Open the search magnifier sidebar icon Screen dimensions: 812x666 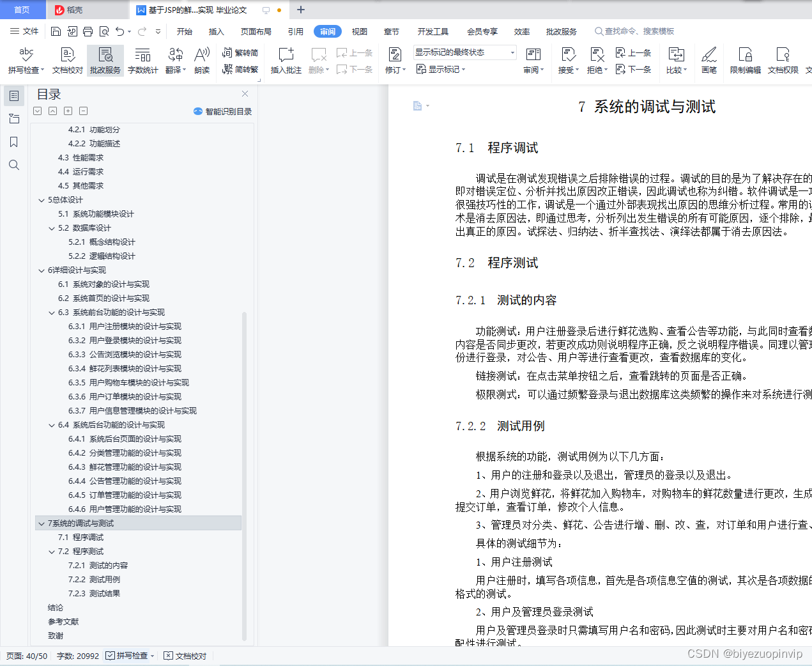click(14, 165)
